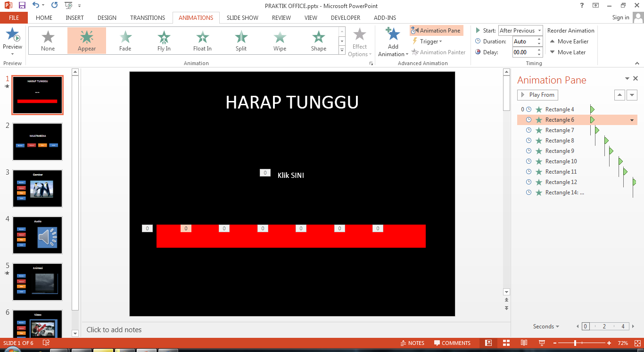Switch to the SLIDE SHOW tab
Viewport: 644px width, 352px height.
242,18
